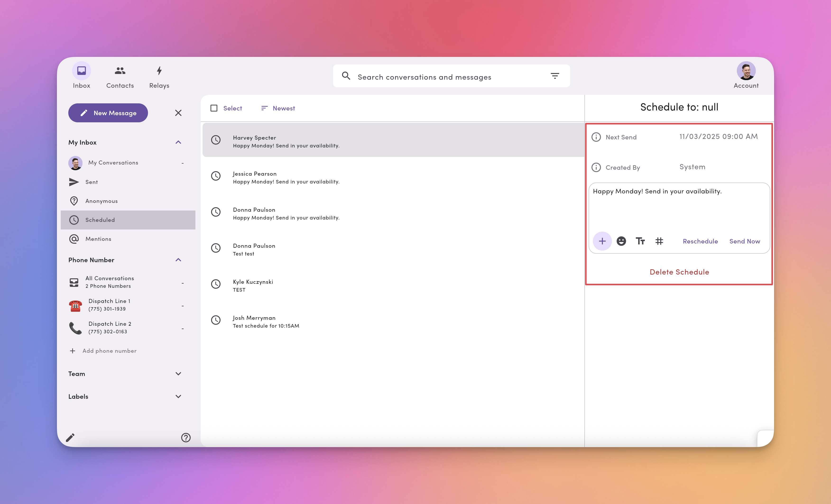Screen dimensions: 831x504
Task: Open the Mentions folder
Action: click(x=98, y=239)
